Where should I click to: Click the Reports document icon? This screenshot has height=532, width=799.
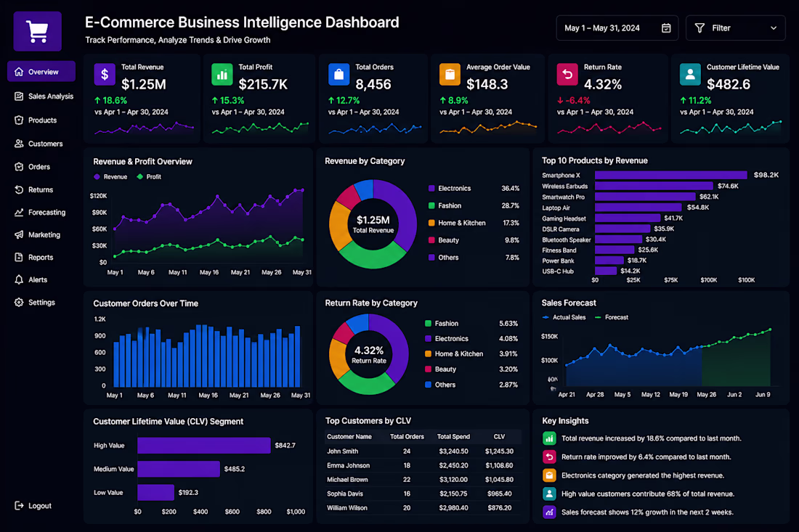click(19, 257)
